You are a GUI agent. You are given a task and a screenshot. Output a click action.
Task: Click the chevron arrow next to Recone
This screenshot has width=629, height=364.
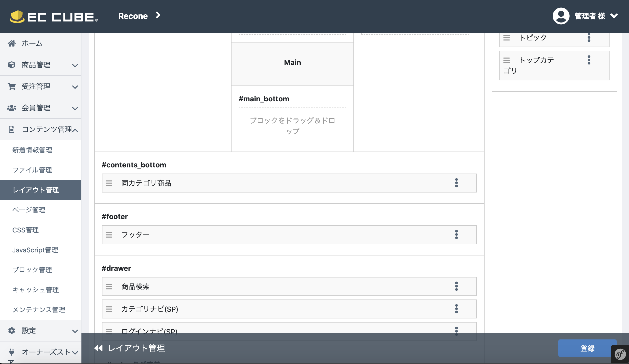(158, 15)
